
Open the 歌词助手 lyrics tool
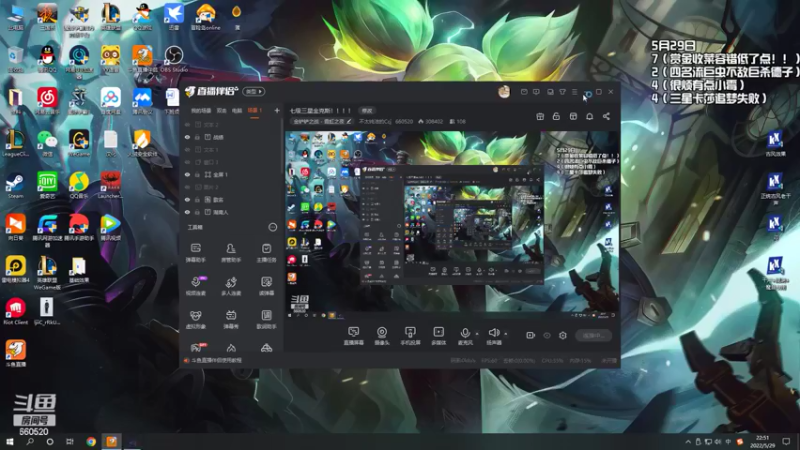click(x=266, y=319)
